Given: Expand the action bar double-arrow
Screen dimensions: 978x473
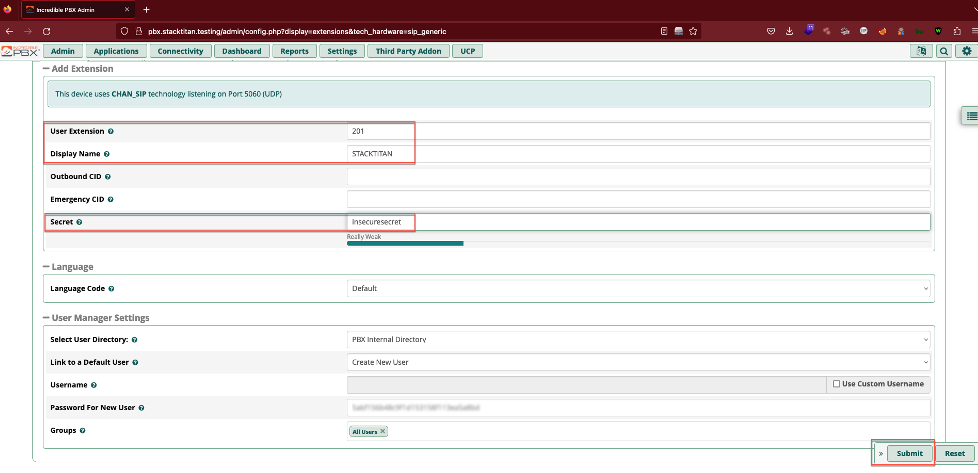Looking at the screenshot, I should click(881, 454).
